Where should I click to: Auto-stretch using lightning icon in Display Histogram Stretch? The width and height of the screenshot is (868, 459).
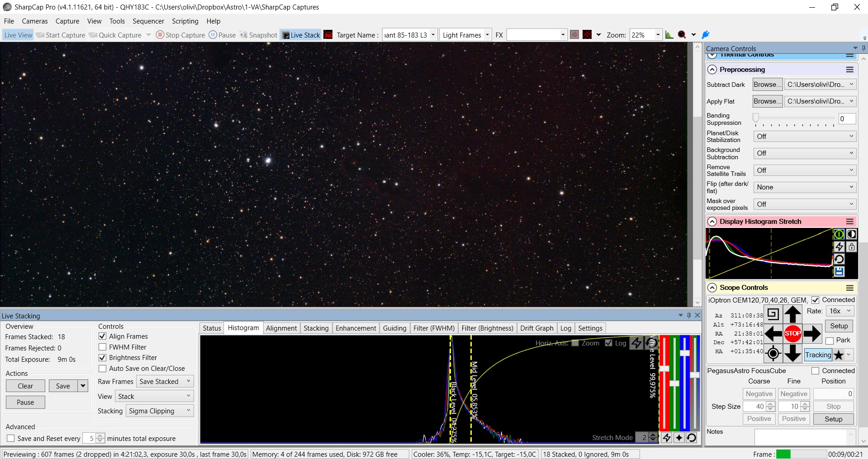[839, 246]
